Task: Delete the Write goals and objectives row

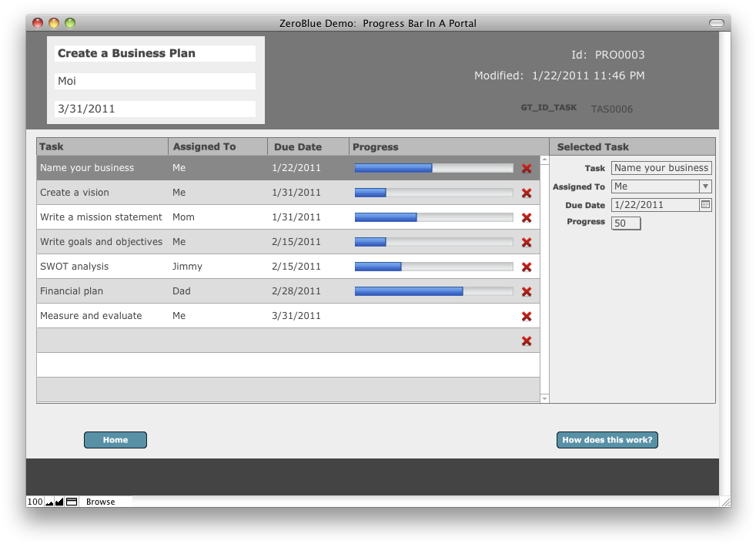Action: [527, 242]
